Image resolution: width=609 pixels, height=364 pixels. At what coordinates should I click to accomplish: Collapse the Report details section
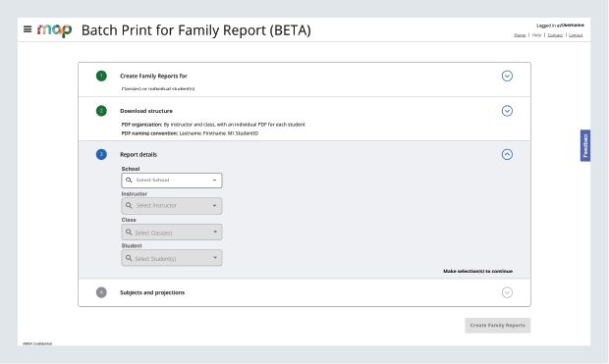[x=507, y=154]
